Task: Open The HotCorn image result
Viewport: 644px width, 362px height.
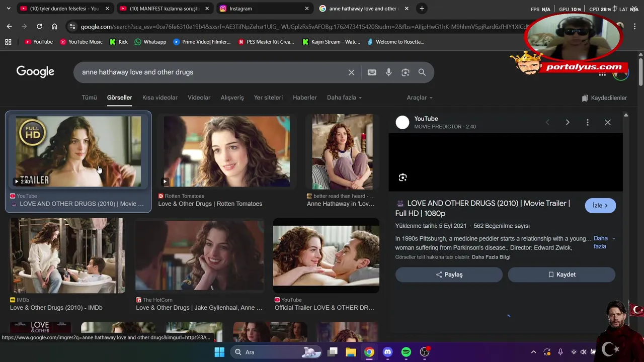Action: 199,255
